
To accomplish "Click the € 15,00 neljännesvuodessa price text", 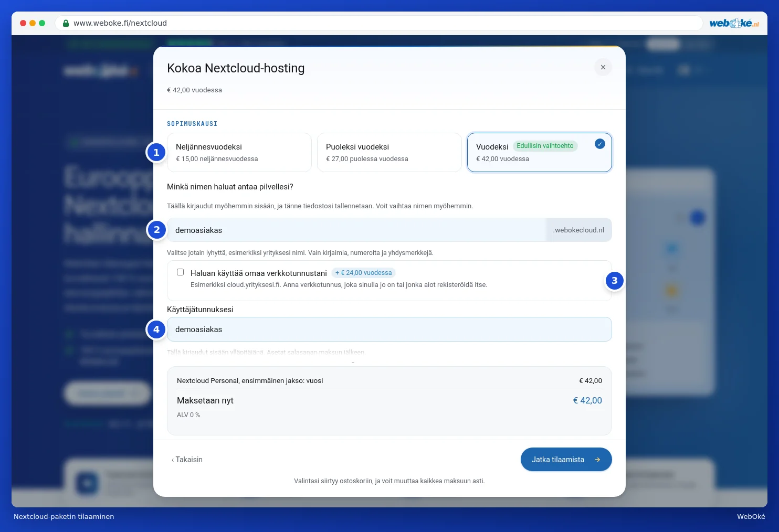I will coord(217,159).
